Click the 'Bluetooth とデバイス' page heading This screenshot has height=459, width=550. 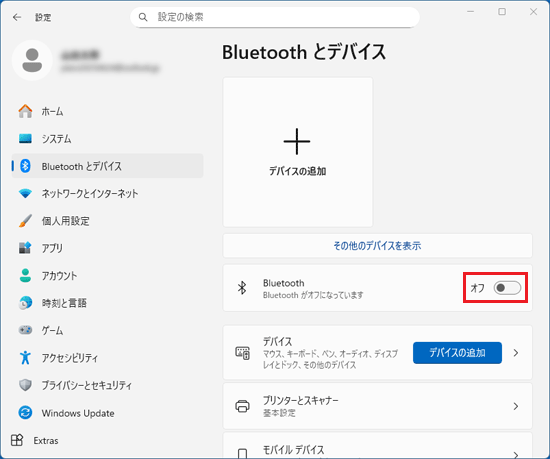[304, 52]
